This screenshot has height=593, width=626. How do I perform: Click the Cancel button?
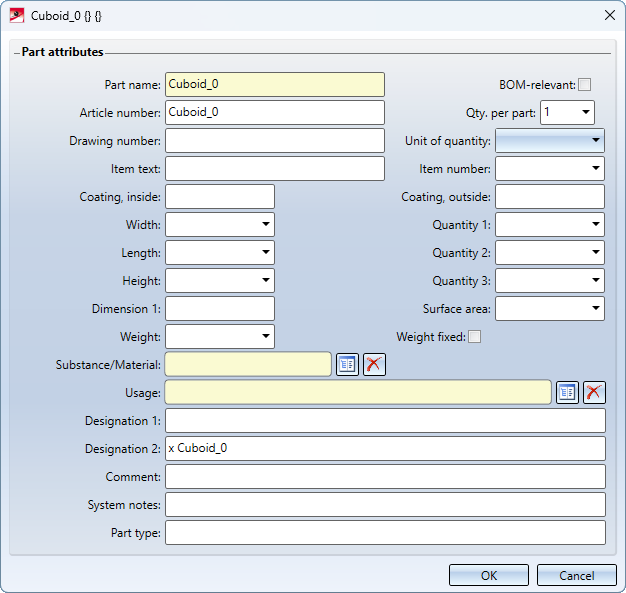click(x=576, y=575)
